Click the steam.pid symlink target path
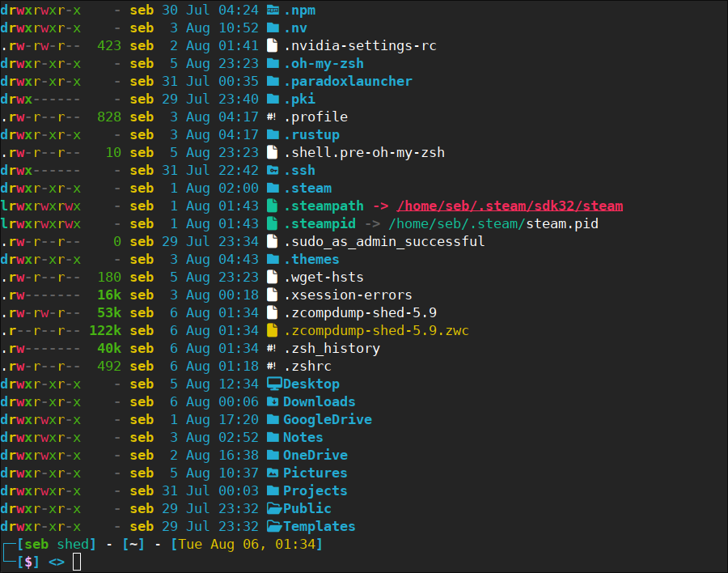 (493, 223)
